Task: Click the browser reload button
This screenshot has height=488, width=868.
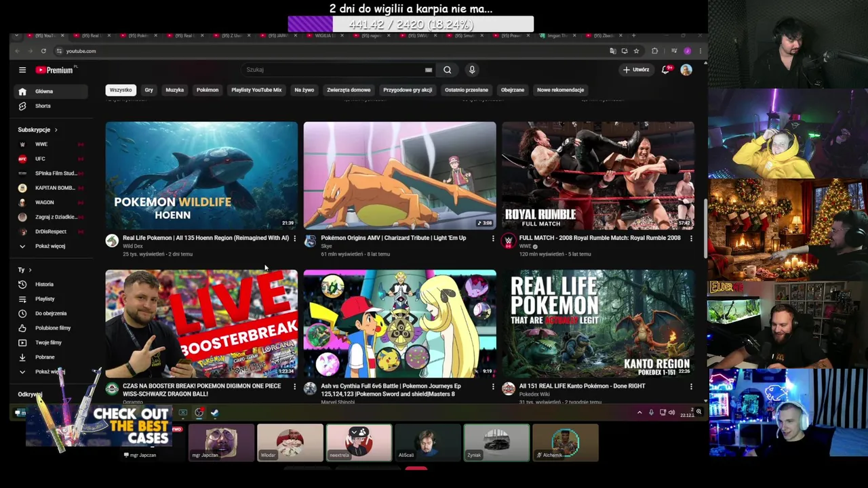Action: [x=43, y=51]
